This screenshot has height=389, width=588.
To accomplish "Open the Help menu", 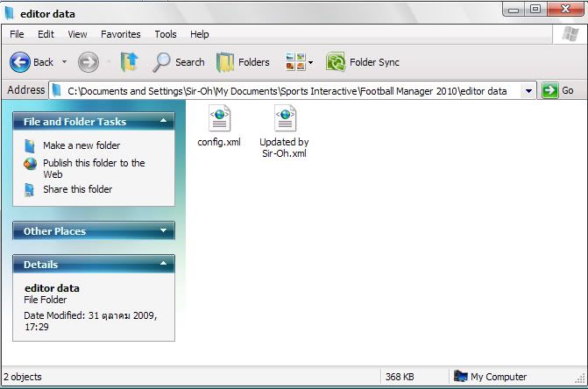I will tap(199, 34).
